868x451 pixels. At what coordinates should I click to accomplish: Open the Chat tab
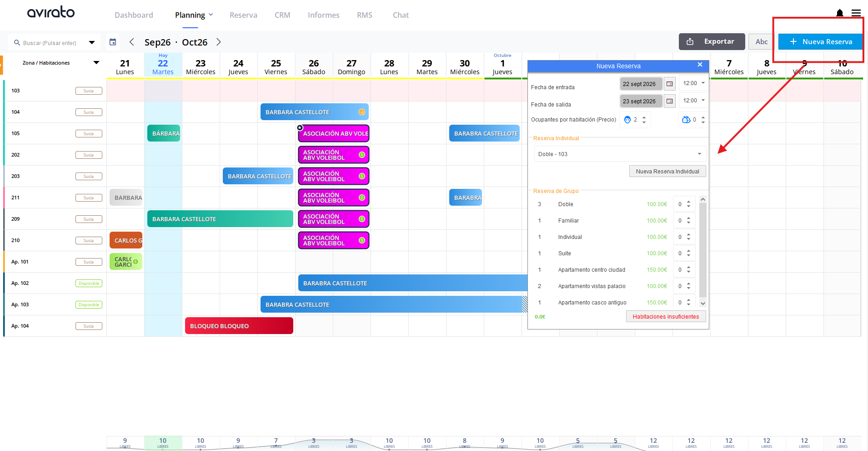pyautogui.click(x=401, y=15)
